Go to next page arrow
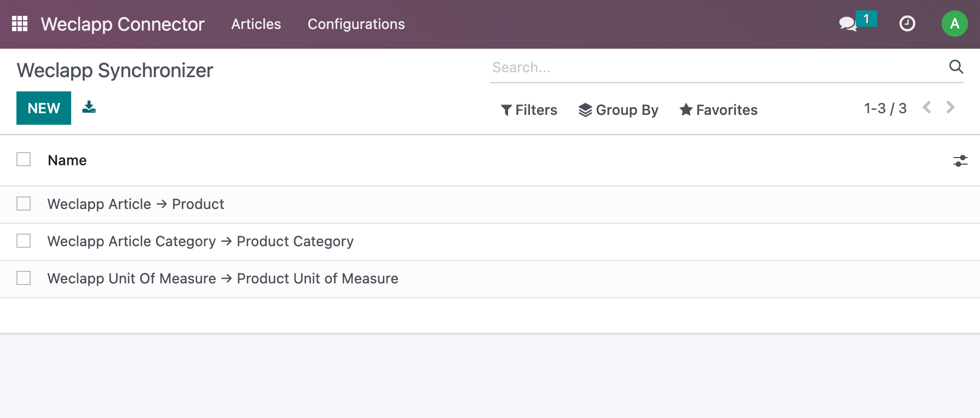The image size is (980, 418). 950,108
